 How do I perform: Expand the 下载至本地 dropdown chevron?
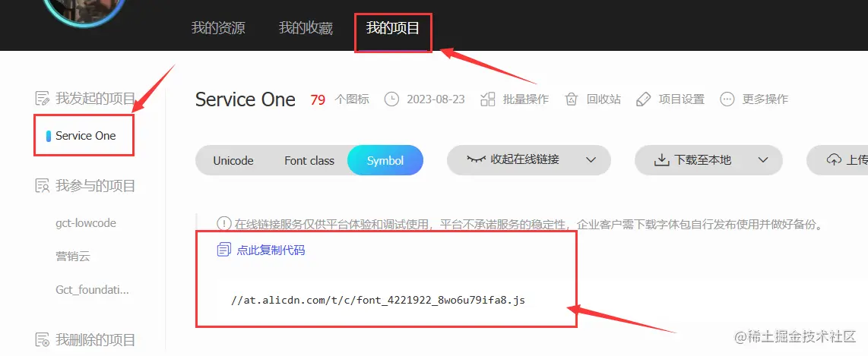point(763,160)
